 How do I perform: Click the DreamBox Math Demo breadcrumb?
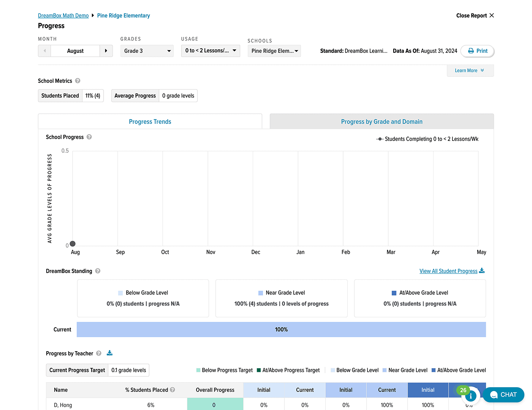tap(63, 16)
